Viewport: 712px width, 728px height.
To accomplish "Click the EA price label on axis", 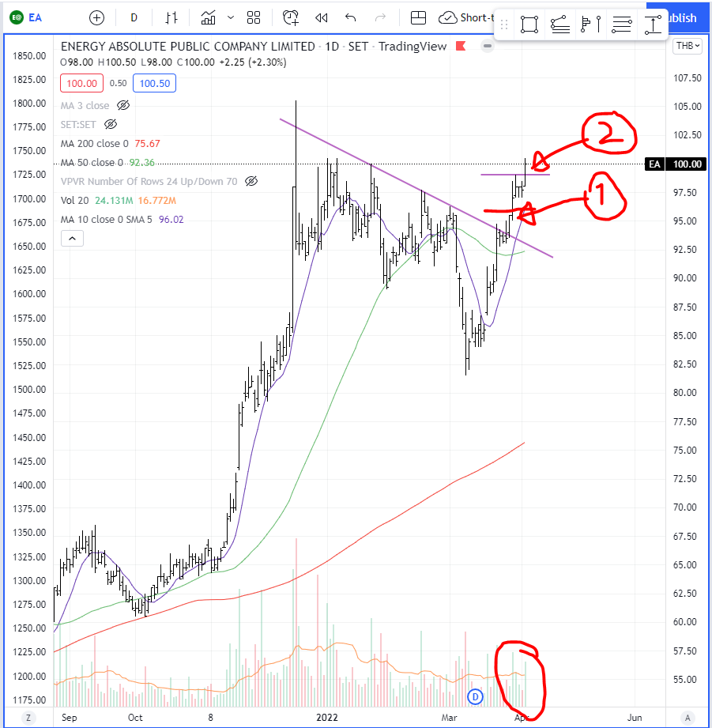I will pos(654,164).
